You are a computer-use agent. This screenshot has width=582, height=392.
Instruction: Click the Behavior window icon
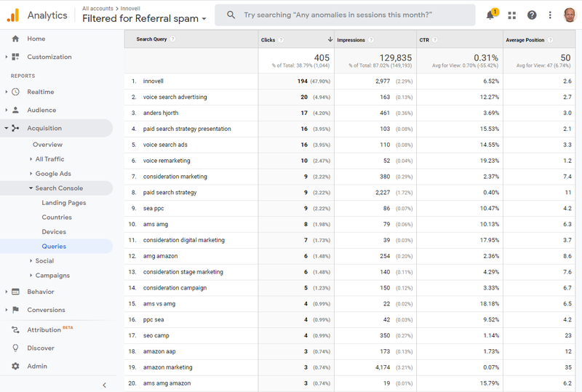pos(15,292)
